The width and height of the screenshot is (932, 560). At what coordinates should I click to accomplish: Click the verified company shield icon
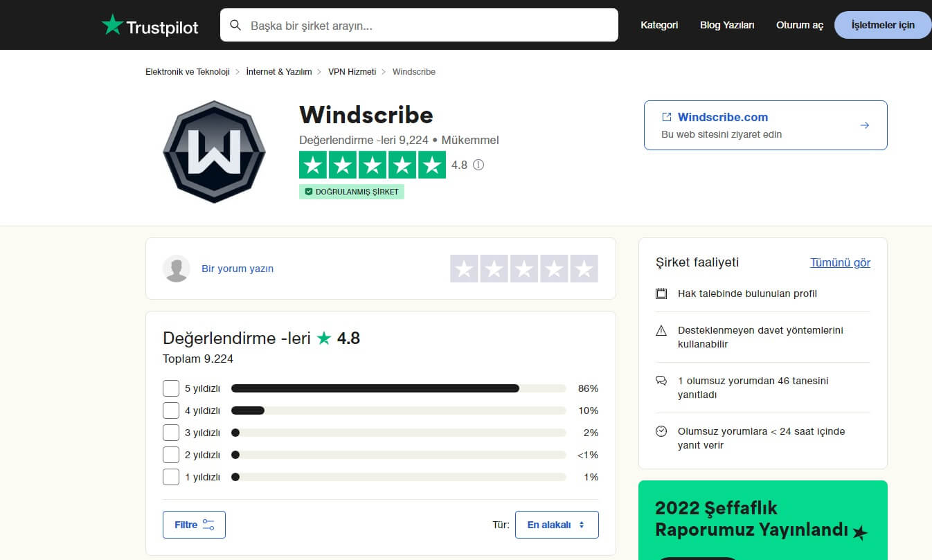[309, 192]
